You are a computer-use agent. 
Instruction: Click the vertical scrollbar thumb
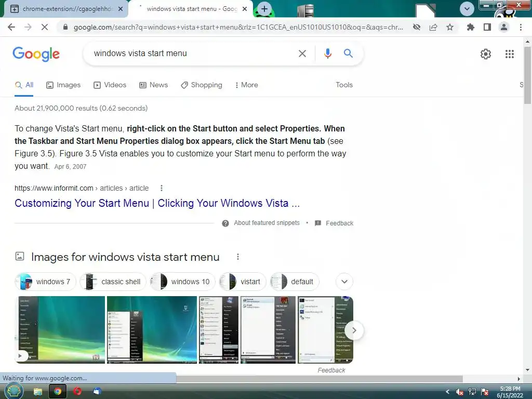[x=527, y=75]
